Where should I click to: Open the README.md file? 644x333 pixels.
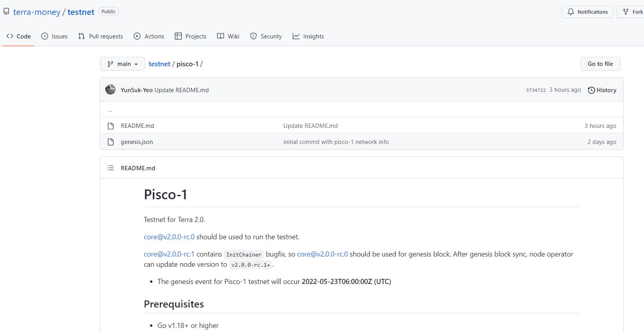click(x=137, y=126)
